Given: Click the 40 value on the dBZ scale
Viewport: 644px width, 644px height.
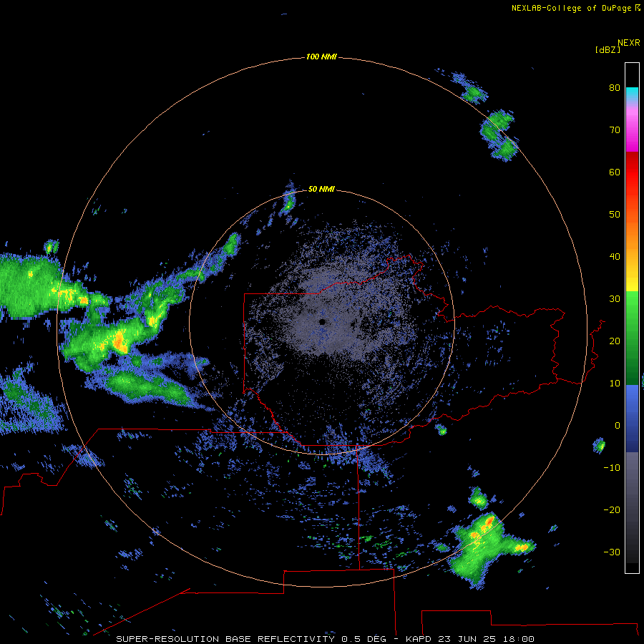Looking at the screenshot, I should 615,257.
